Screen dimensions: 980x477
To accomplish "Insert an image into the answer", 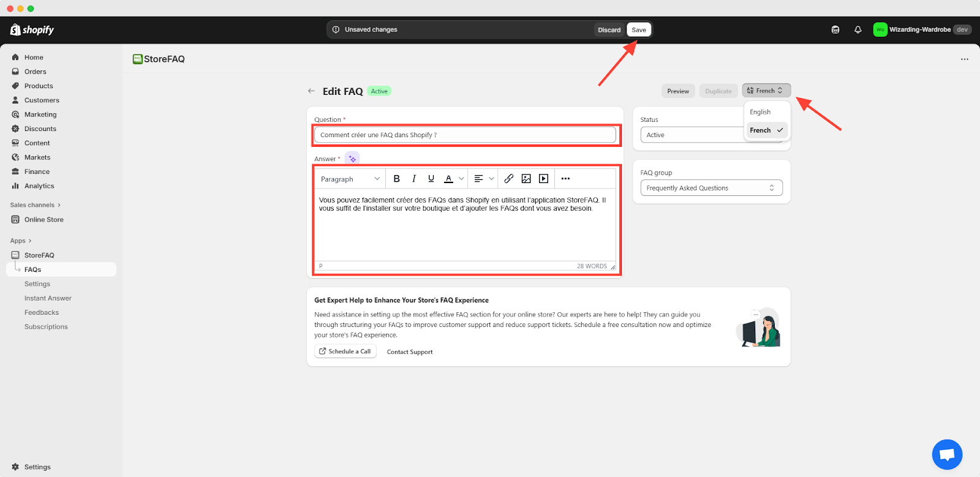I will (526, 179).
